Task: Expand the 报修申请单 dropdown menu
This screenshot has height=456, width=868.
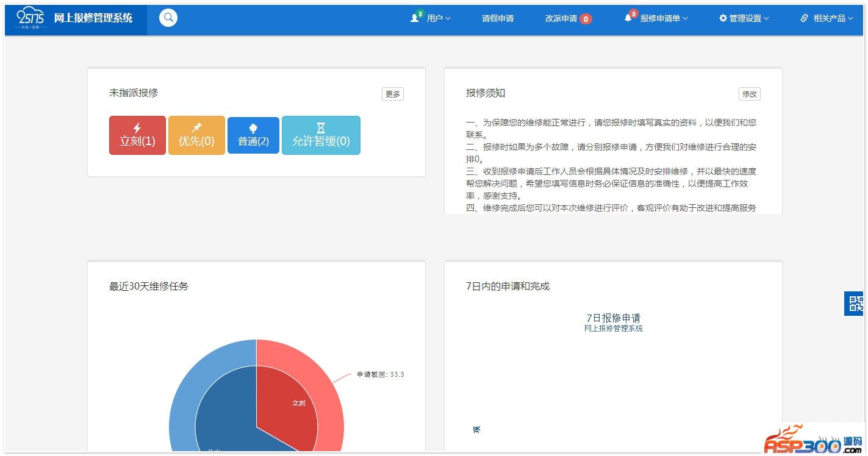Action: pyautogui.click(x=664, y=18)
